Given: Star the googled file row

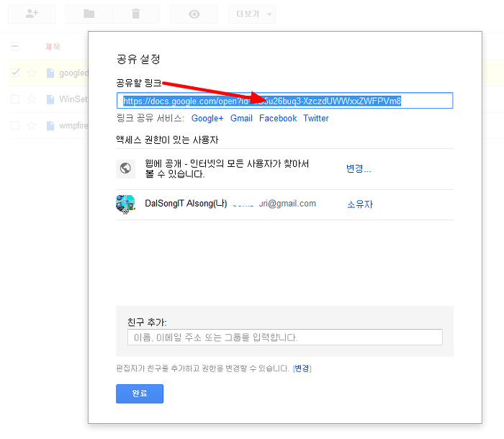Looking at the screenshot, I should (x=32, y=73).
